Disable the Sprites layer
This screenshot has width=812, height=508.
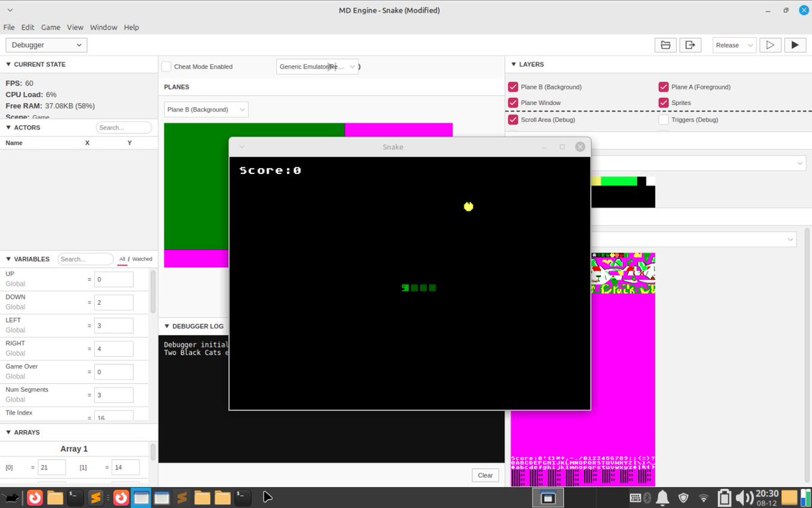663,103
